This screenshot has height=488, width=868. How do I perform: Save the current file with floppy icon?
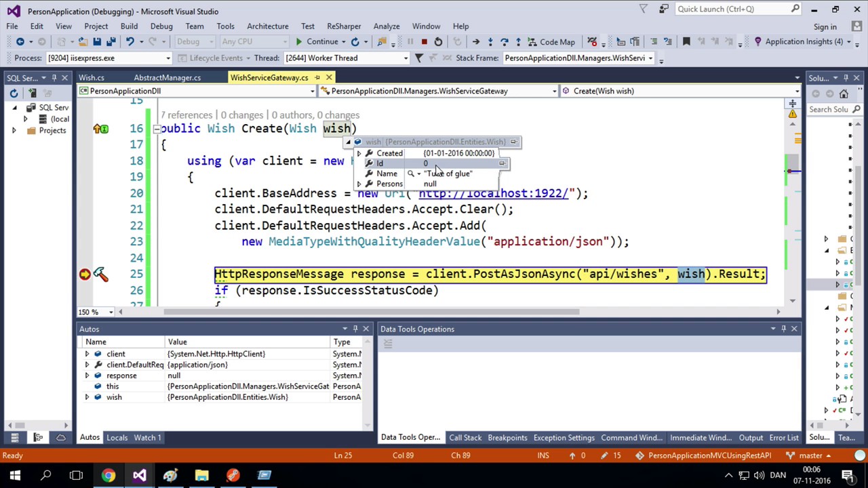[97, 42]
